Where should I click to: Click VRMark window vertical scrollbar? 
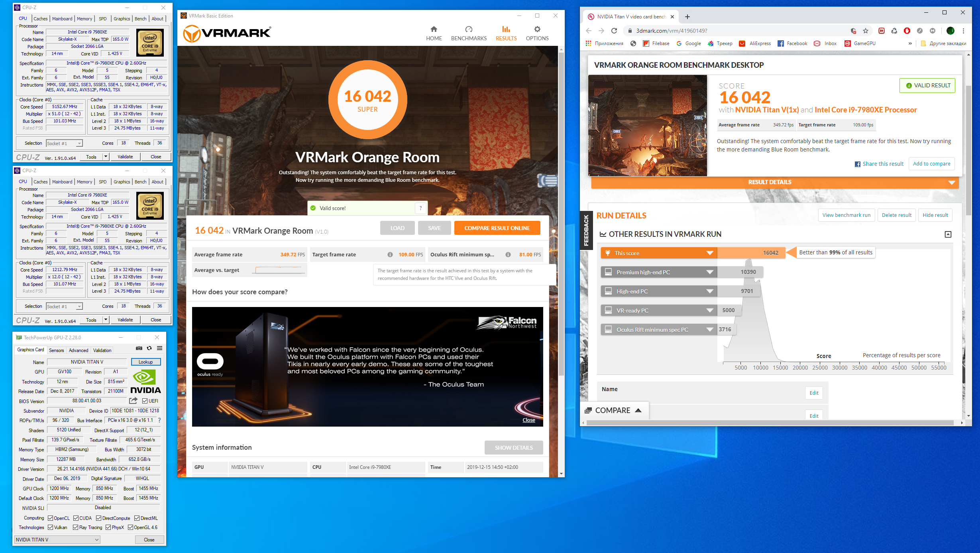(561, 213)
